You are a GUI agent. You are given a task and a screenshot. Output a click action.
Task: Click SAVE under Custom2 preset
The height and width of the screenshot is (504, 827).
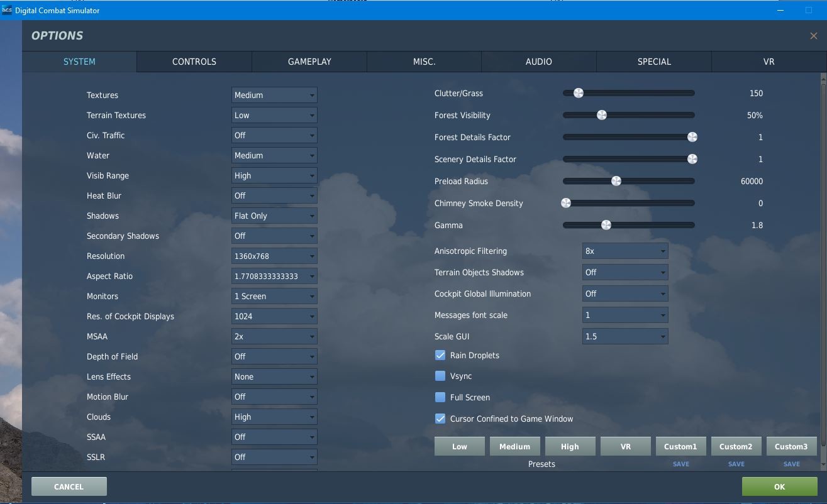[736, 464]
